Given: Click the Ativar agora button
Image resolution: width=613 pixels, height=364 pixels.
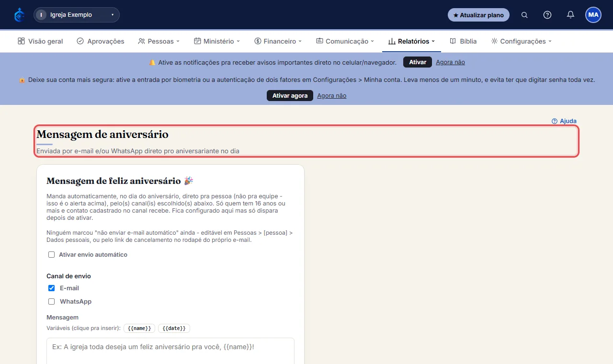Looking at the screenshot, I should 290,96.
